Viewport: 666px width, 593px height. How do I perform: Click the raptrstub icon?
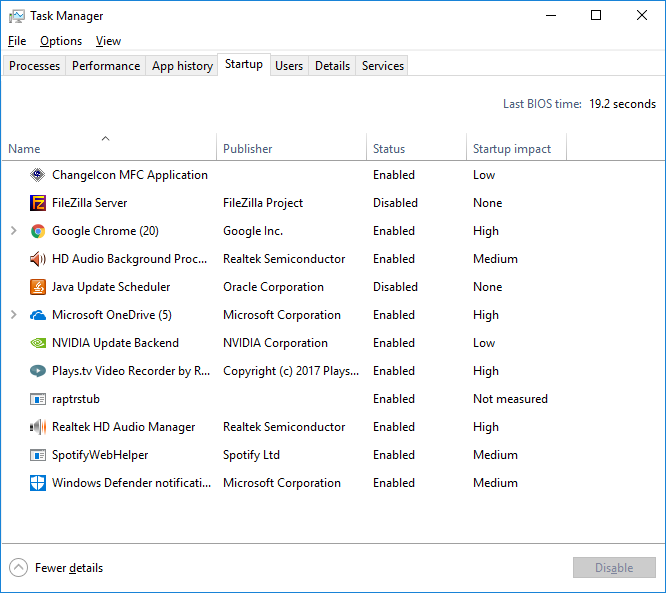tap(37, 399)
